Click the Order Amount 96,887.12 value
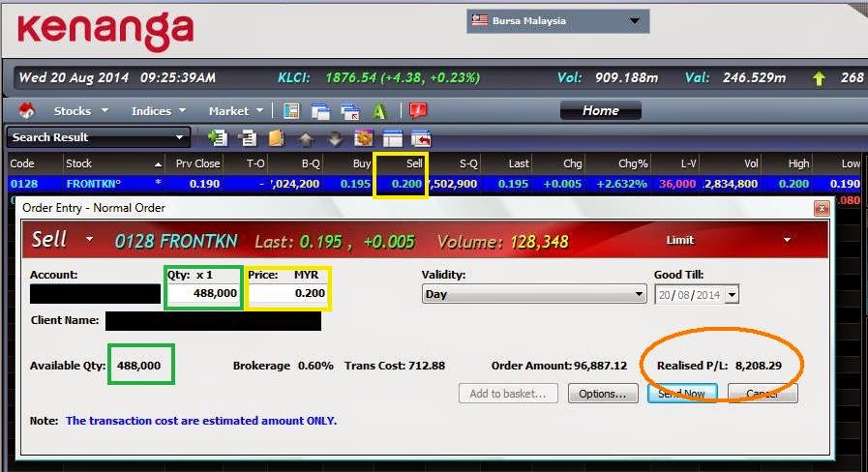The width and height of the screenshot is (868, 472). tap(601, 366)
